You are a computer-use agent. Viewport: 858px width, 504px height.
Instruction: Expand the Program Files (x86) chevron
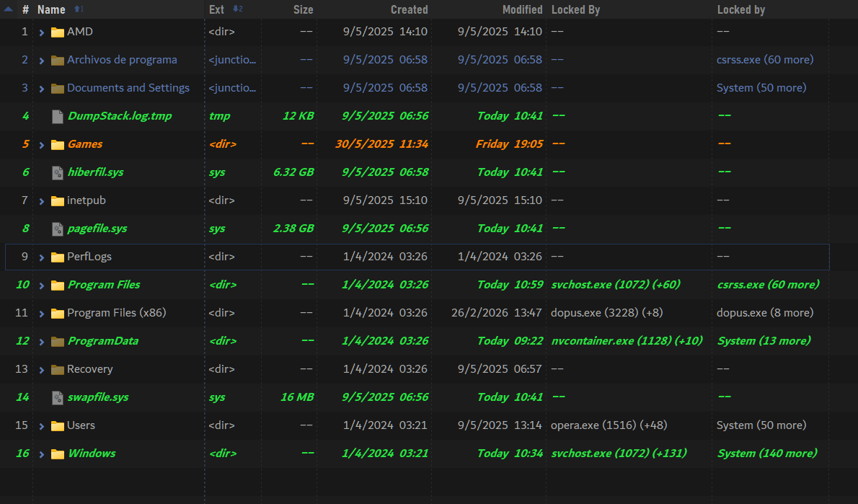pyautogui.click(x=42, y=314)
